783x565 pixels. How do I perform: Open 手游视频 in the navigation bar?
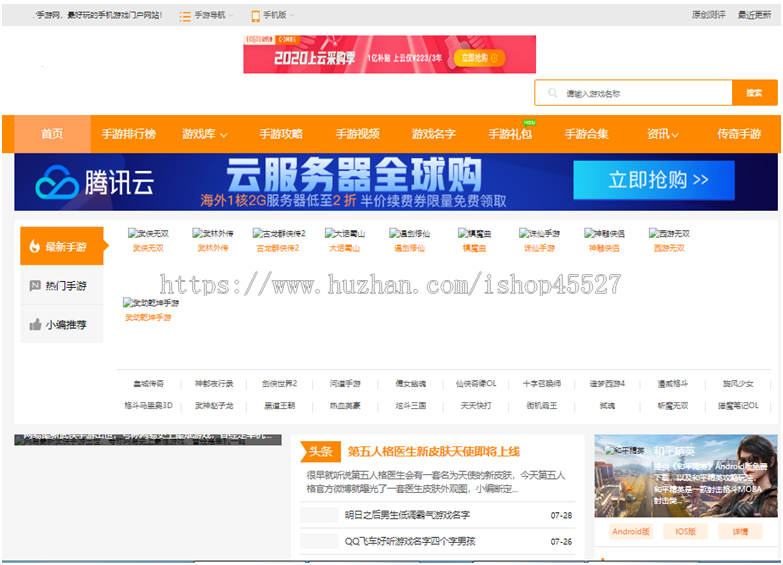[x=358, y=134]
